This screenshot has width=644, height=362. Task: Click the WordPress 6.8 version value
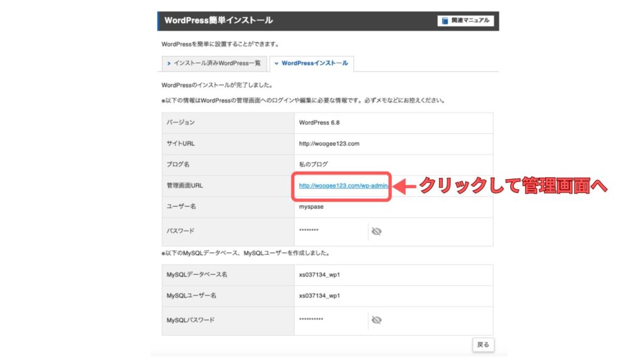[x=319, y=123]
